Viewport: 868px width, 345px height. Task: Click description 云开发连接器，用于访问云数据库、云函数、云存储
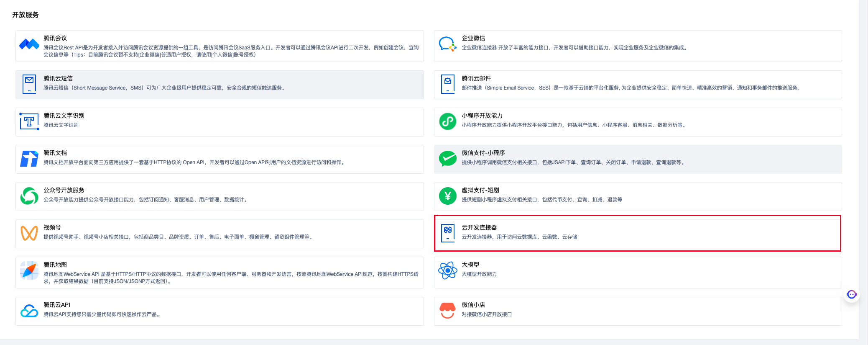point(519,237)
